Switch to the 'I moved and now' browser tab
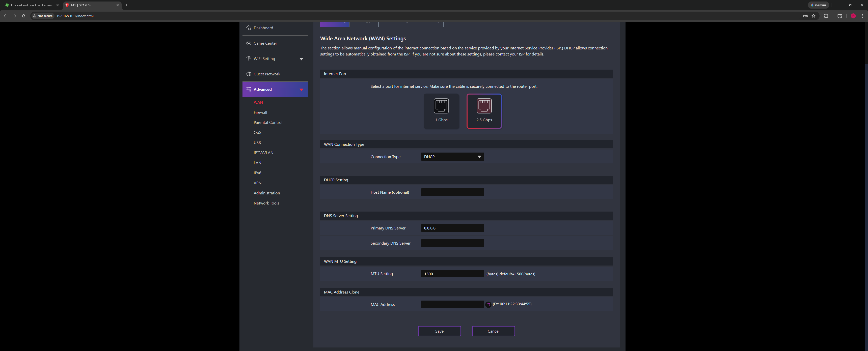Viewport: 868px width, 351px height. 31,5
